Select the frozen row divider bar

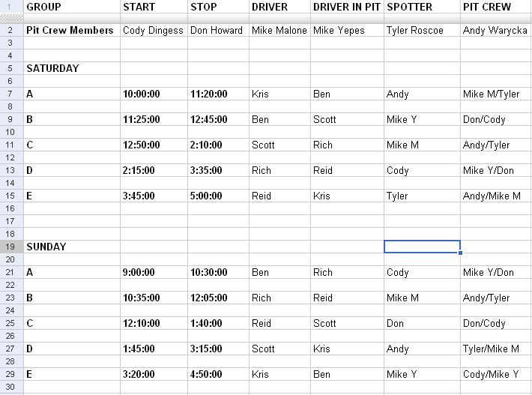[266, 18]
